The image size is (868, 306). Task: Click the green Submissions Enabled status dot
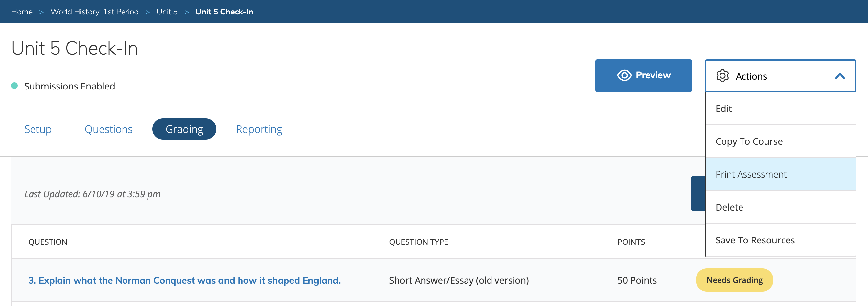(x=14, y=86)
